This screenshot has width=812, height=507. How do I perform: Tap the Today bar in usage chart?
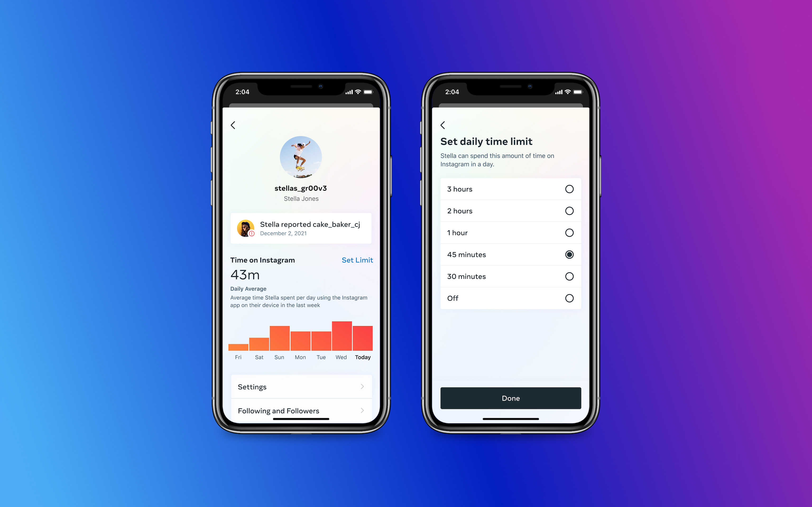(x=363, y=336)
